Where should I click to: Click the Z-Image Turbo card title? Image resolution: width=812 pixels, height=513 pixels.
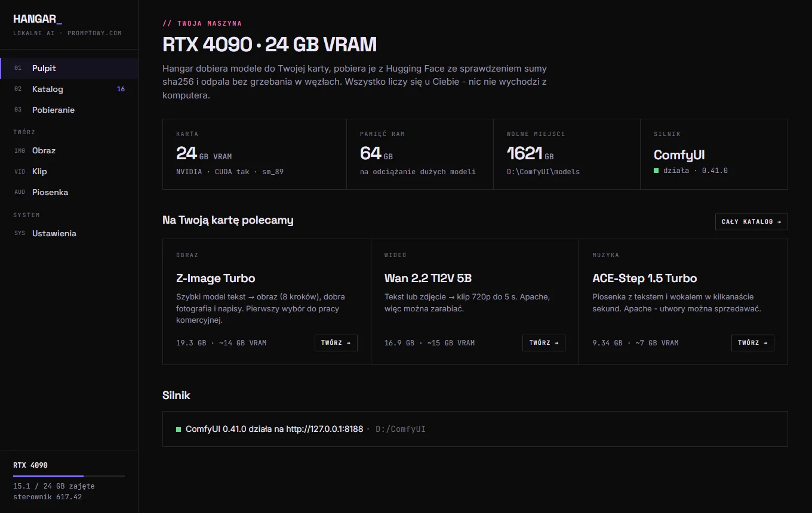click(216, 278)
